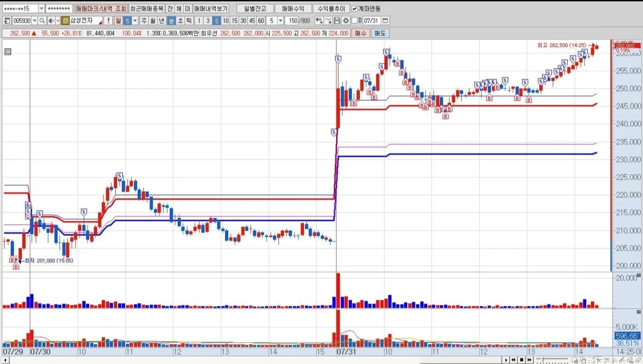The width and height of the screenshot is (643, 364).
Task: Select the 잔 tab
Action: coord(170,8)
